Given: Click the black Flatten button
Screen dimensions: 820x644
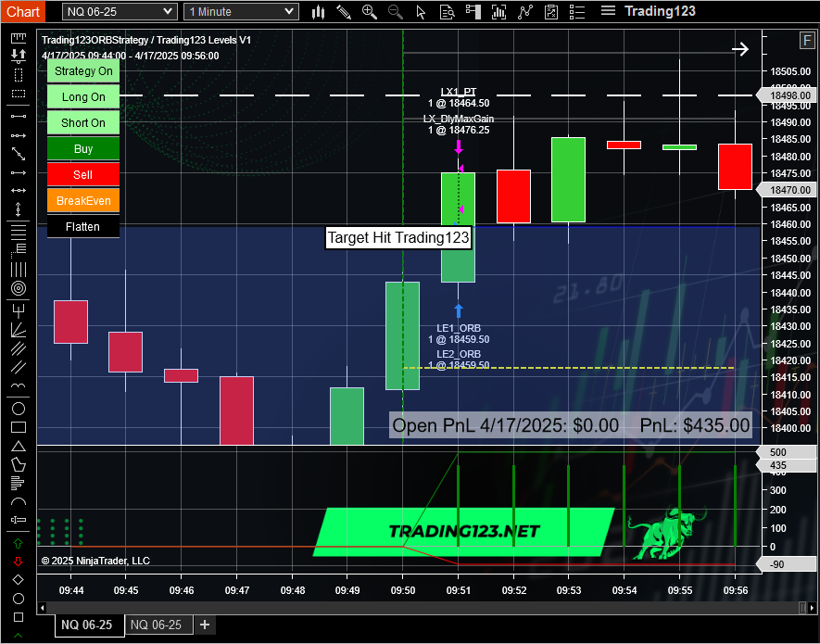Looking at the screenshot, I should point(83,226).
